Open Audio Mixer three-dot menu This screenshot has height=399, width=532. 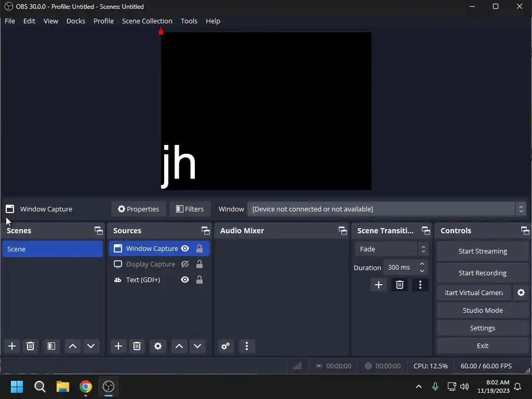[x=247, y=346]
